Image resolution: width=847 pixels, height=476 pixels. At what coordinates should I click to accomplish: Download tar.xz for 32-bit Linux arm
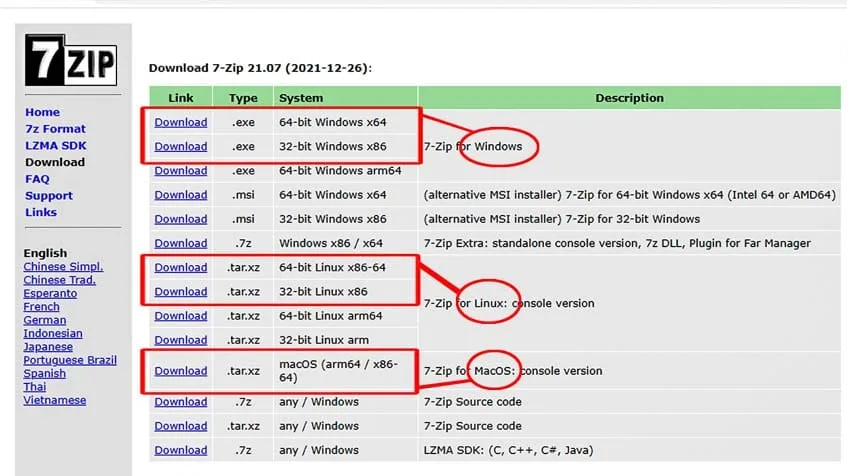[x=180, y=340]
